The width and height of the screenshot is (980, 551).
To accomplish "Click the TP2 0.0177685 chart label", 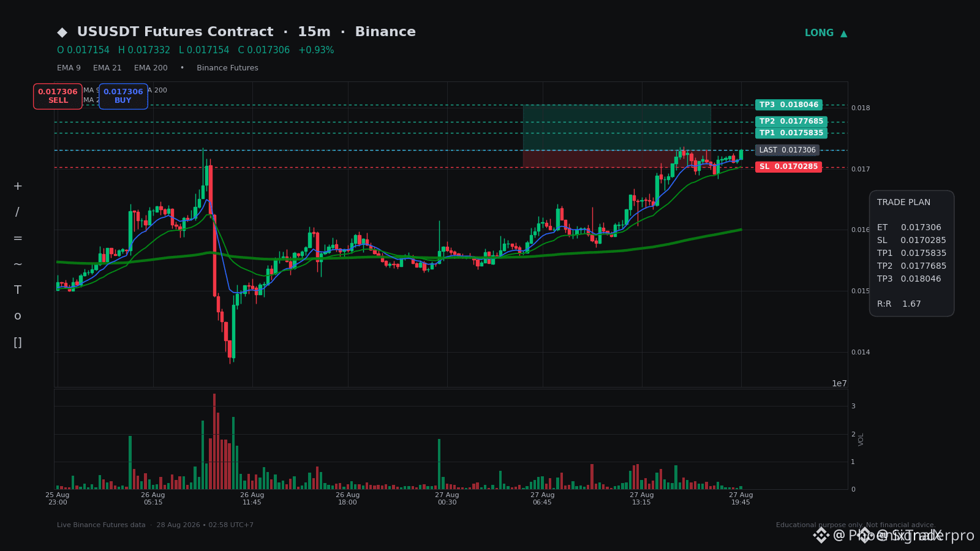I will click(791, 121).
